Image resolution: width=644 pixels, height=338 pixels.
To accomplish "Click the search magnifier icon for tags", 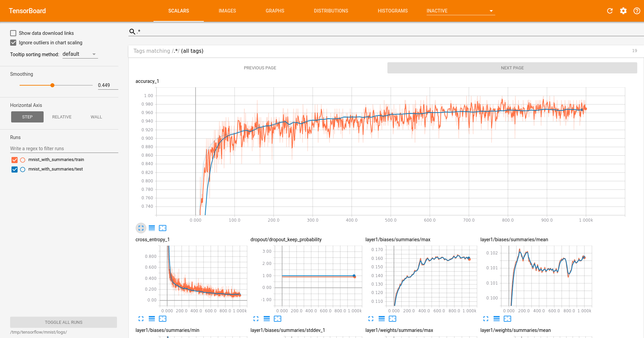I will coord(132,31).
